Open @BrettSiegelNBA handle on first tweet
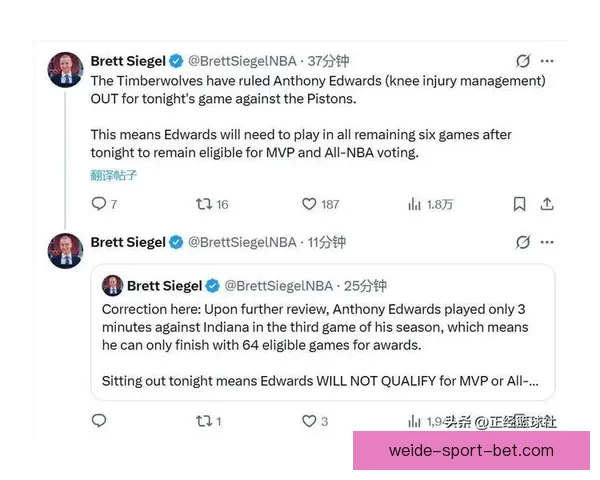Screen dimensions: 600x480 [x=242, y=61]
